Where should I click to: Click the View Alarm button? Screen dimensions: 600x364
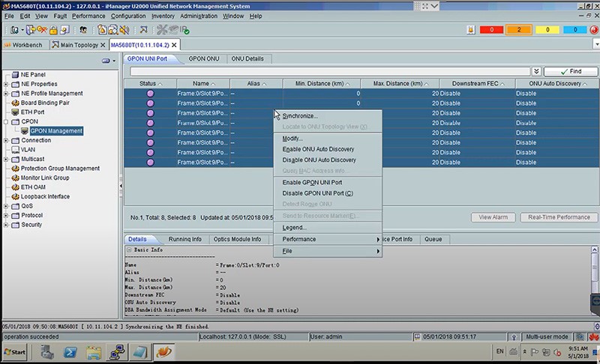point(493,217)
